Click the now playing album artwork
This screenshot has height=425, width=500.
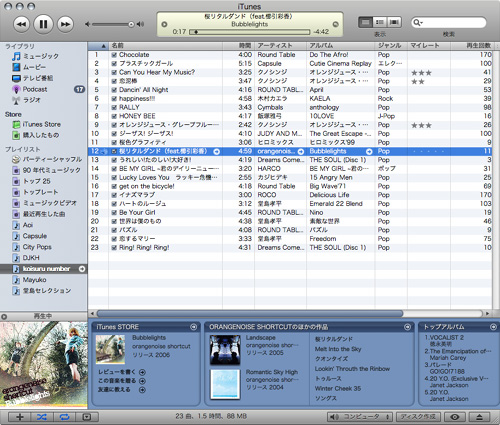tap(44, 365)
